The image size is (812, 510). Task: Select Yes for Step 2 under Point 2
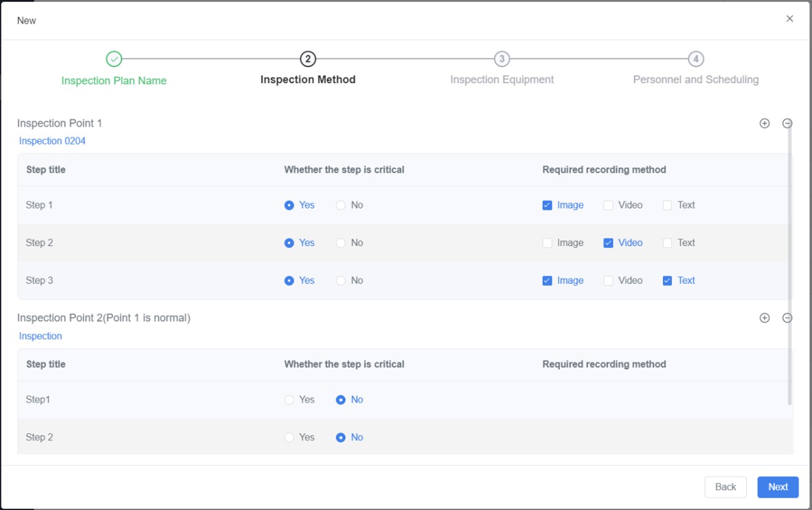288,437
